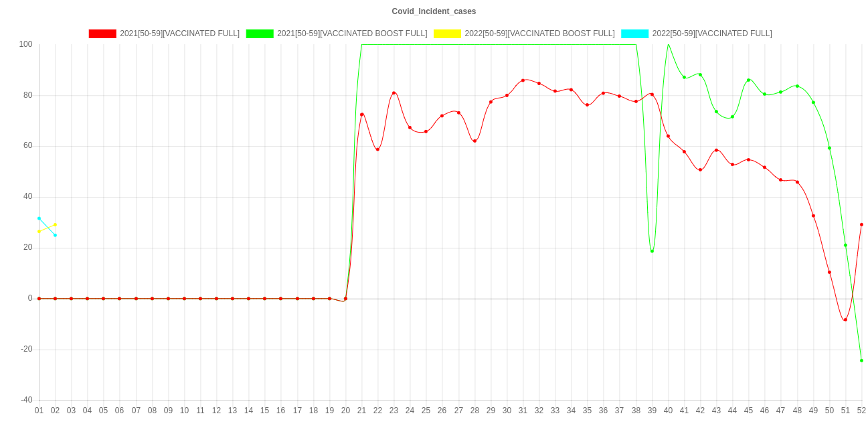Viewport: 868px width, 434px height.
Task: Select the yellow data point at week 02
Action: click(55, 224)
